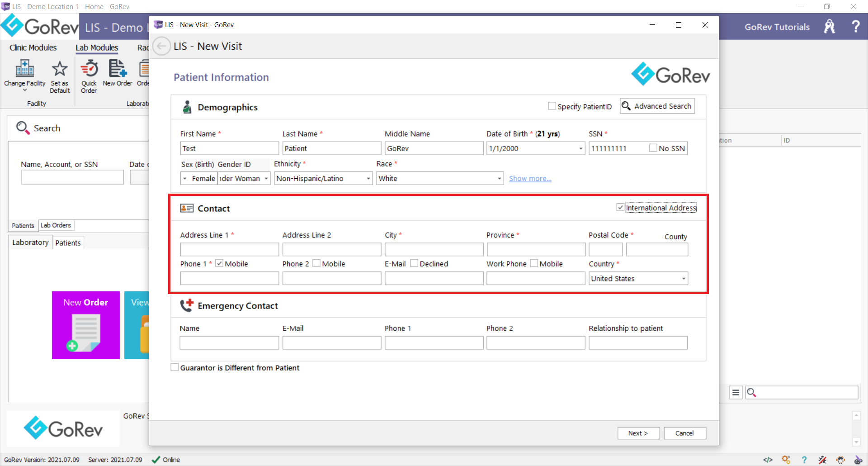Click the Next > button
This screenshot has height=466, width=868.
(x=638, y=433)
